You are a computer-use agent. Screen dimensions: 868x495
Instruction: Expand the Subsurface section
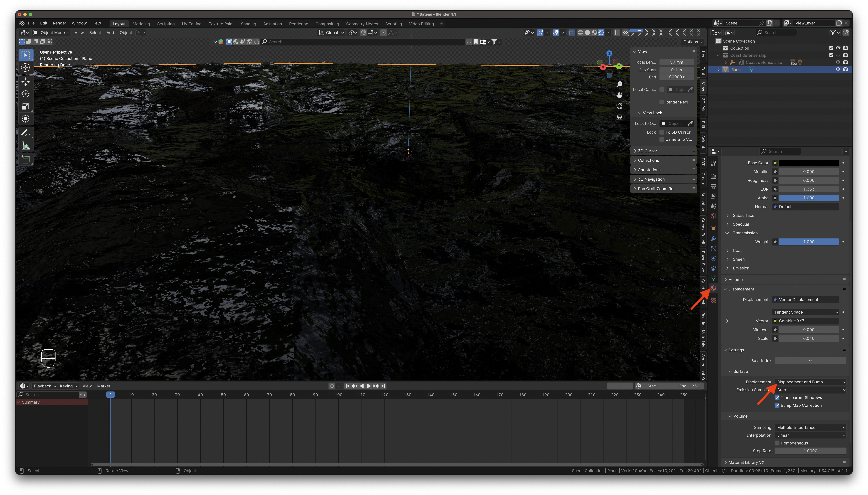[x=727, y=216]
